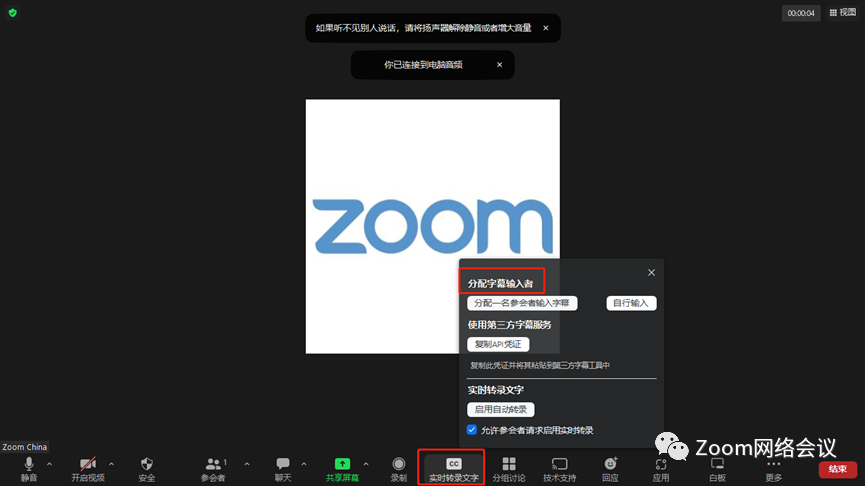This screenshot has height=486, width=865.
Task: Dismiss the speaker volume notification
Action: point(546,28)
